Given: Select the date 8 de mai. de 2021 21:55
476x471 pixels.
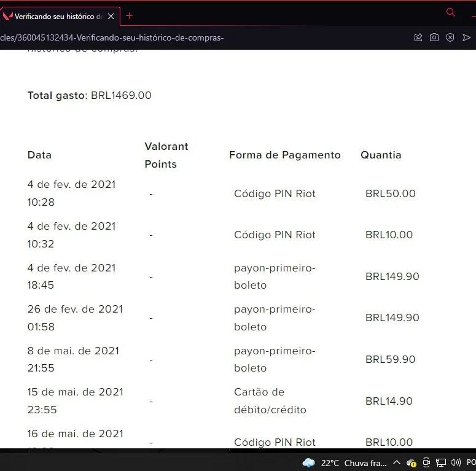Looking at the screenshot, I should [x=73, y=359].
